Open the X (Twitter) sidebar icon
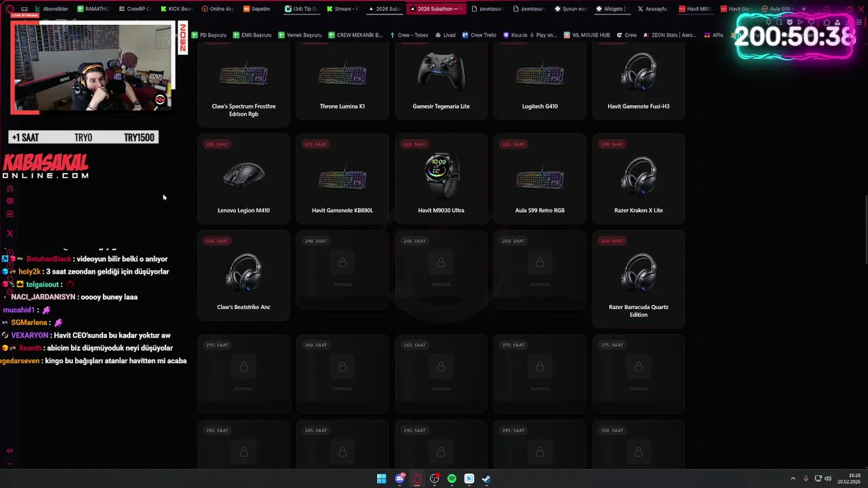Screen dimensions: 868x488 pos(9,233)
